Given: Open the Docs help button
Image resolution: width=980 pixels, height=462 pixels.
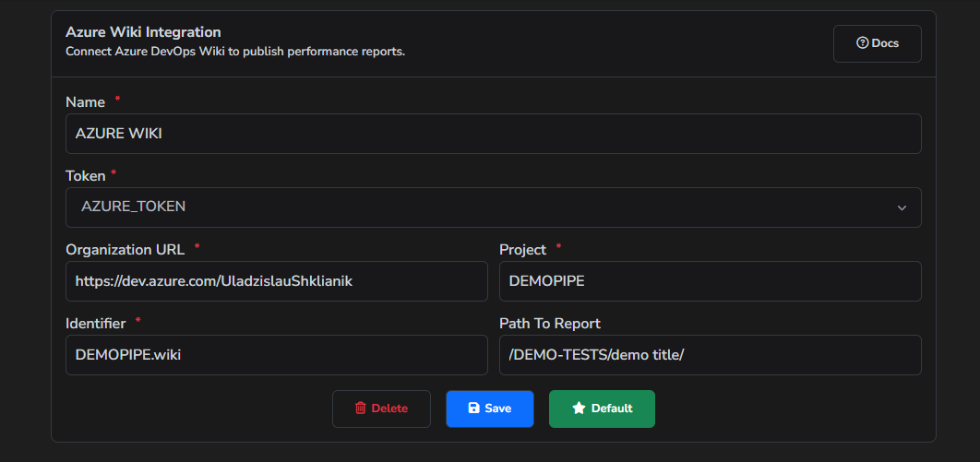Looking at the screenshot, I should pos(877,43).
